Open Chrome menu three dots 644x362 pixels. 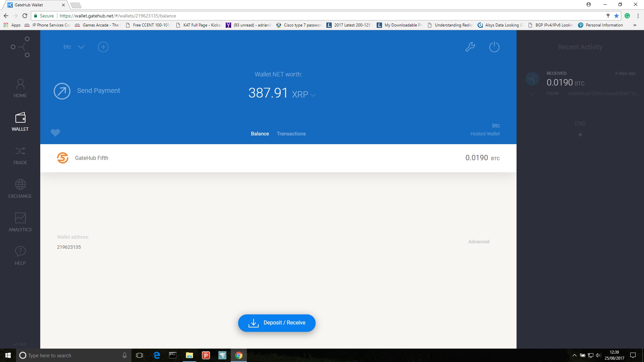click(638, 16)
